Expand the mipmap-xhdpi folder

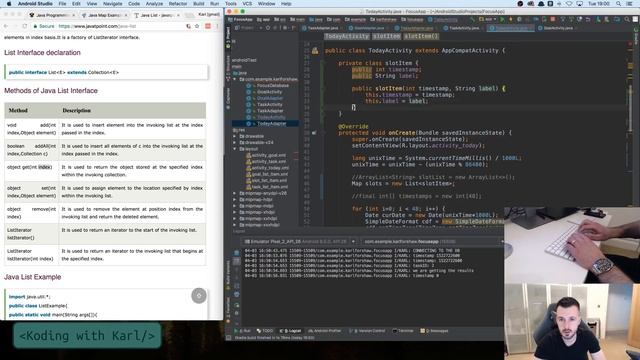(x=235, y=212)
